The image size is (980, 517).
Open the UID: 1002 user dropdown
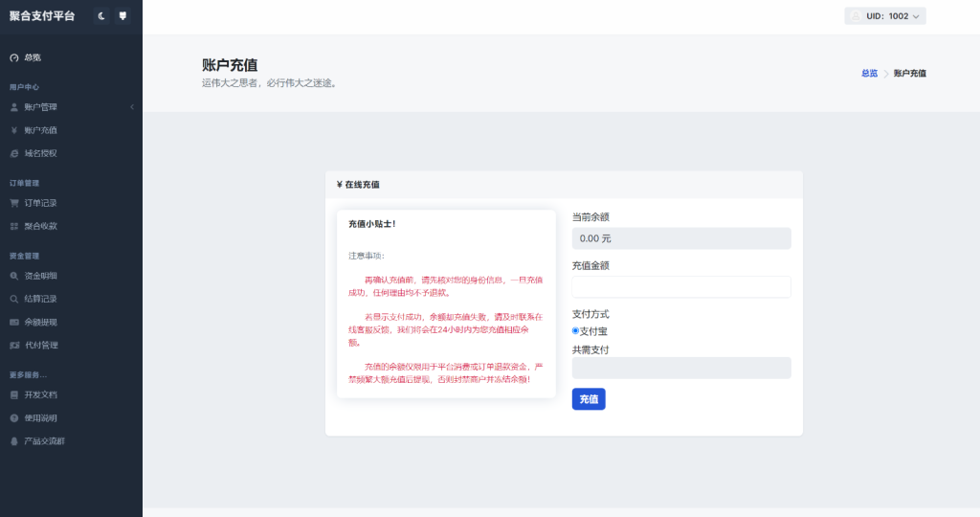tap(885, 16)
